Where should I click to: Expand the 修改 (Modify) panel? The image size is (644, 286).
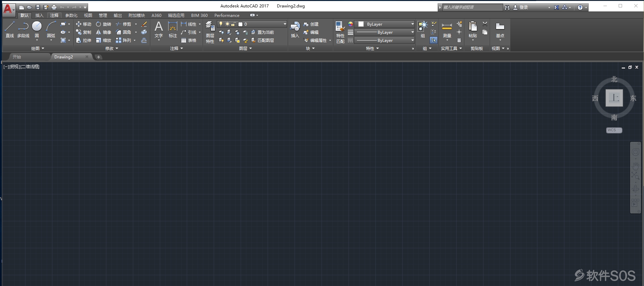click(x=112, y=48)
